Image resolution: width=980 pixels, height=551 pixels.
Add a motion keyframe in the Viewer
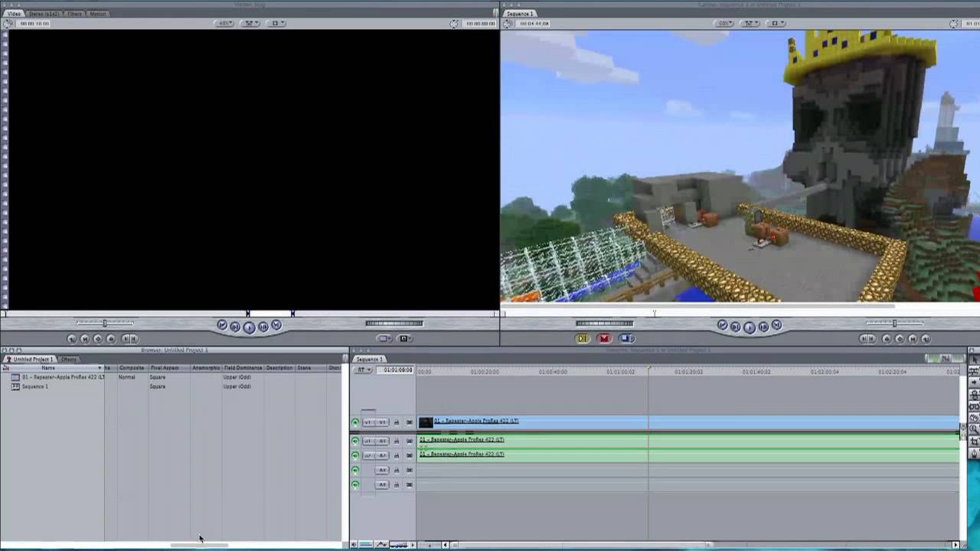point(97,339)
